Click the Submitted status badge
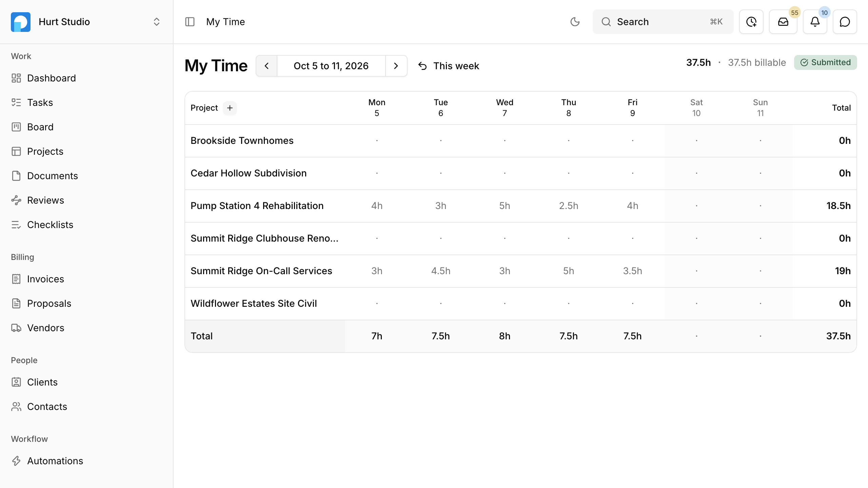The width and height of the screenshot is (868, 488). click(825, 62)
